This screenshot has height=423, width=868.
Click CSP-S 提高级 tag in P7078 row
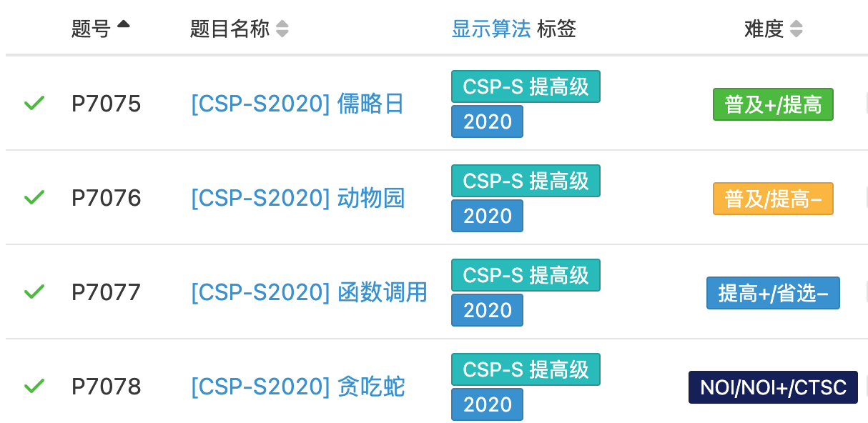click(526, 369)
